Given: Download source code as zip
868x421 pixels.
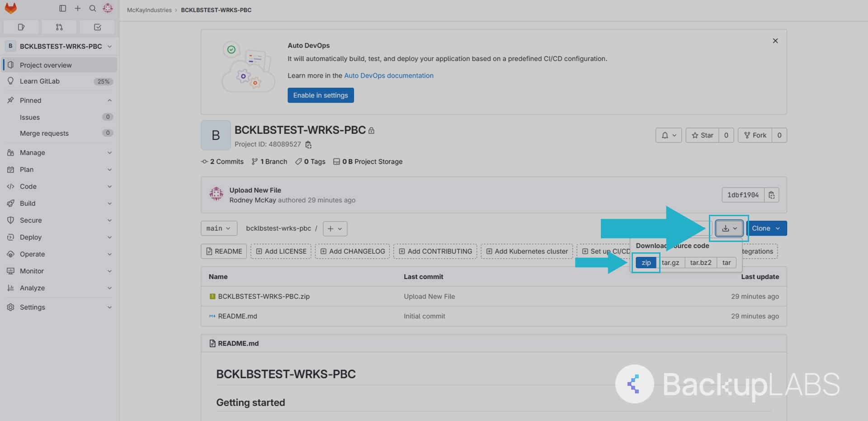Looking at the screenshot, I should [646, 262].
